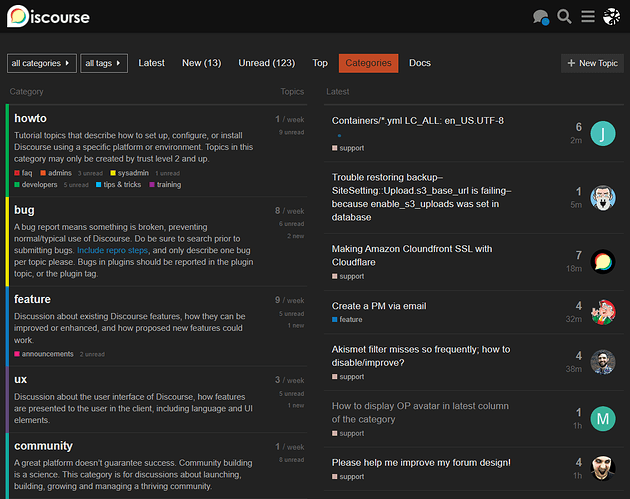Click poster avatar on forum design topic
630x499 pixels.
point(603,468)
